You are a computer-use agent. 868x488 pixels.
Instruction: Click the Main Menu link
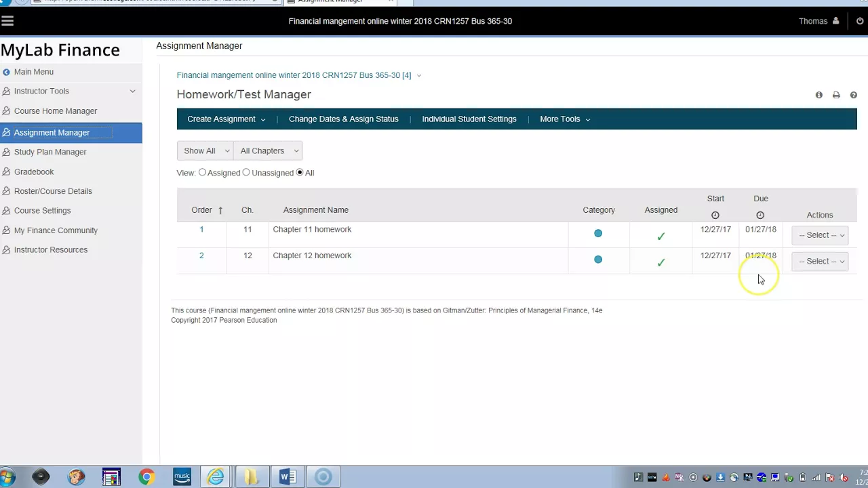pyautogui.click(x=34, y=72)
